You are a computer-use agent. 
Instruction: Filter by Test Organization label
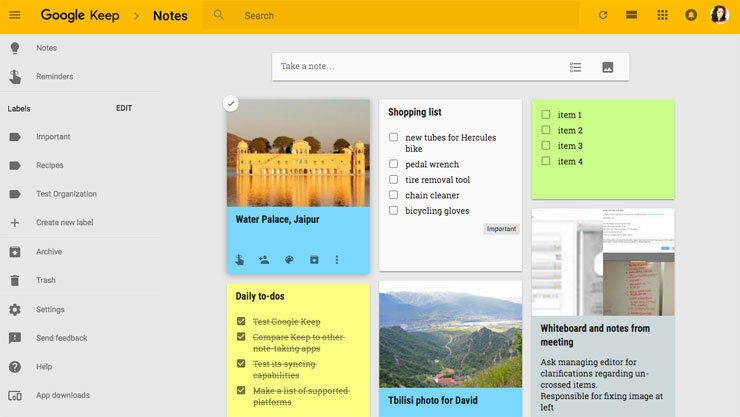67,194
